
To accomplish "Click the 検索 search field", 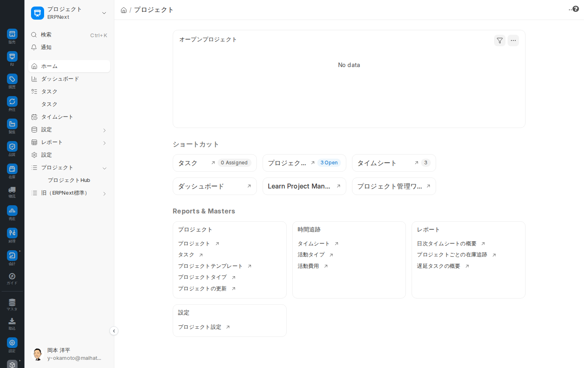I will click(69, 35).
